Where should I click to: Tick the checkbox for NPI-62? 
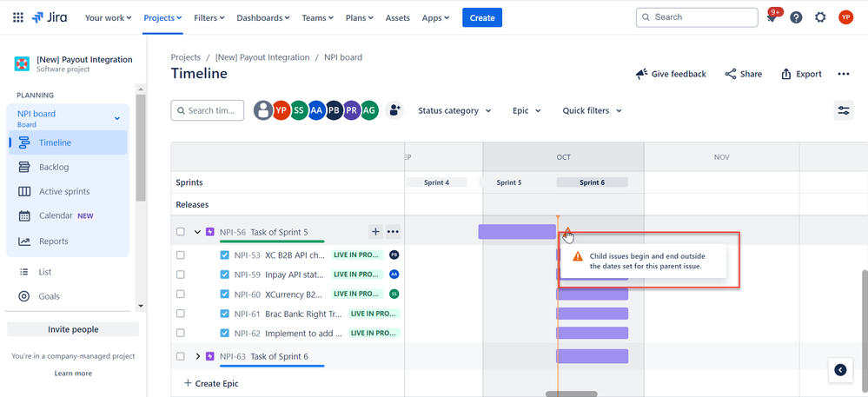[181, 334]
